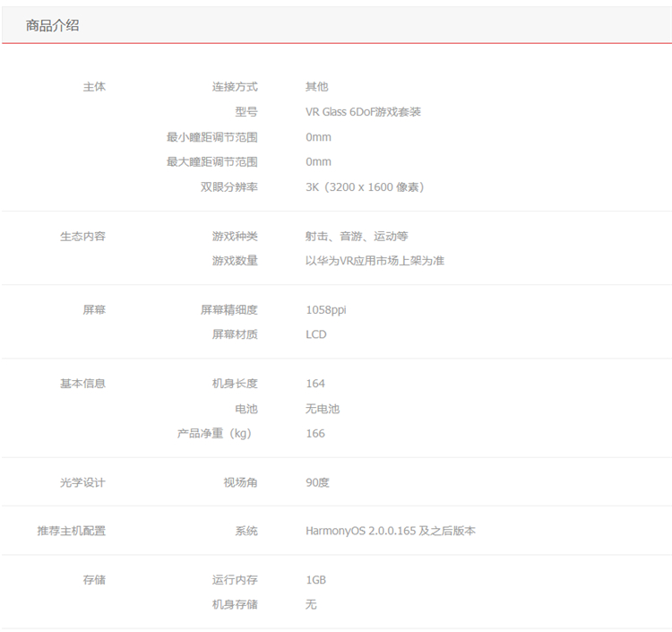Select the 存储 category label
The height and width of the screenshot is (632, 672).
tap(94, 580)
